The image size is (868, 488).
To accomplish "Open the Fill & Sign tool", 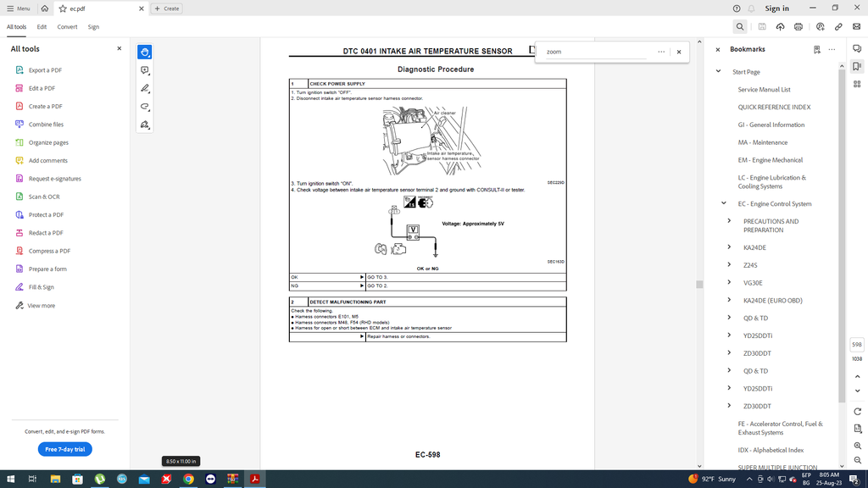I will click(x=34, y=287).
